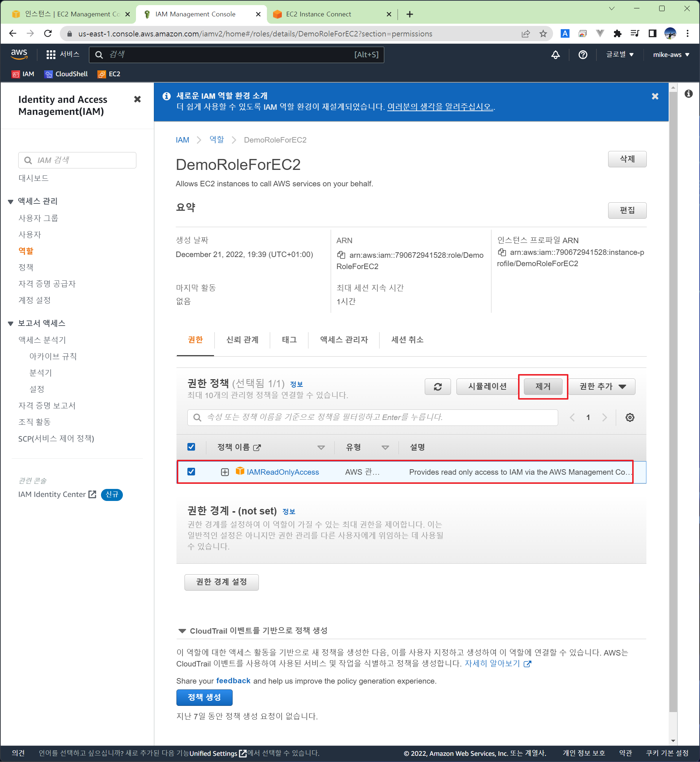Click the IAM shortcut in favorites bar
The height and width of the screenshot is (762, 700).
(x=23, y=74)
